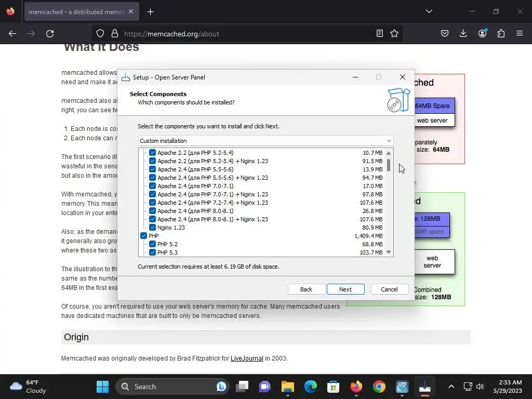This screenshot has width=532, height=399.
Task: Uncheck Apache 2.4 (PHP 7.2-7.4) + Nginx
Action: coord(152,203)
